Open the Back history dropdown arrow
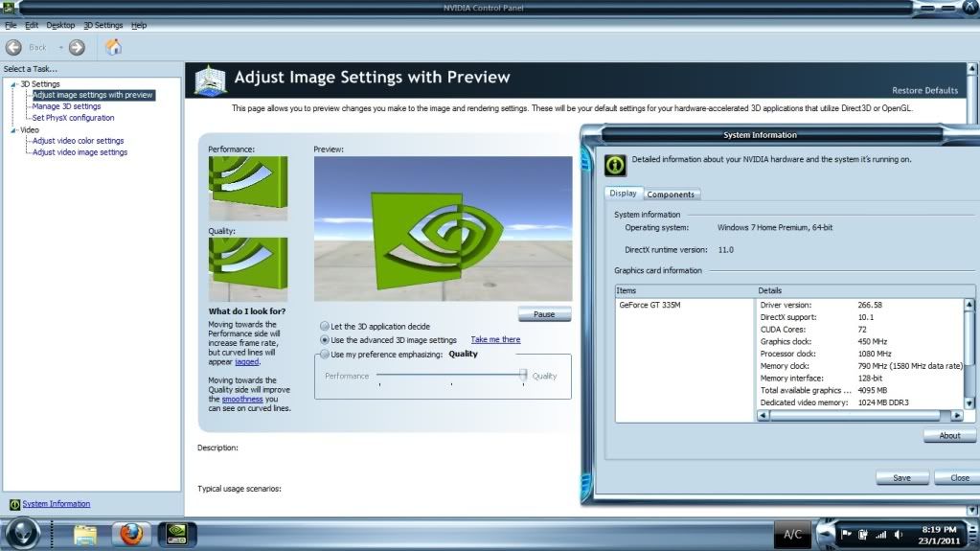This screenshot has height=551, width=980. [60, 48]
